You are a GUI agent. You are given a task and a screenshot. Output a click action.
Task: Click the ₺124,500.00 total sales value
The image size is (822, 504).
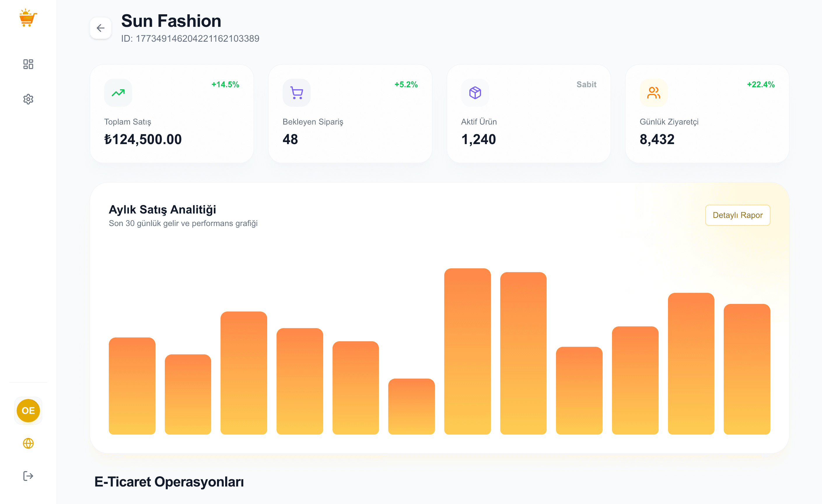[x=143, y=139]
